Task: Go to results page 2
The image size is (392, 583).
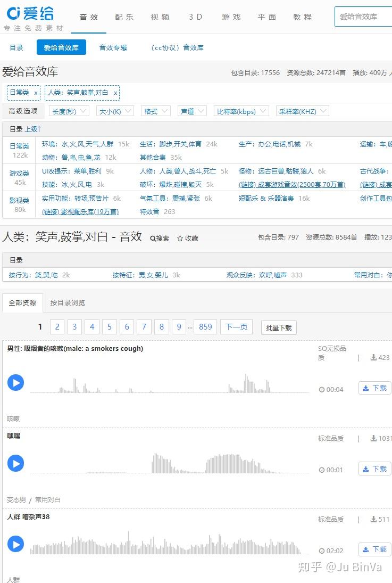Action: tap(57, 327)
